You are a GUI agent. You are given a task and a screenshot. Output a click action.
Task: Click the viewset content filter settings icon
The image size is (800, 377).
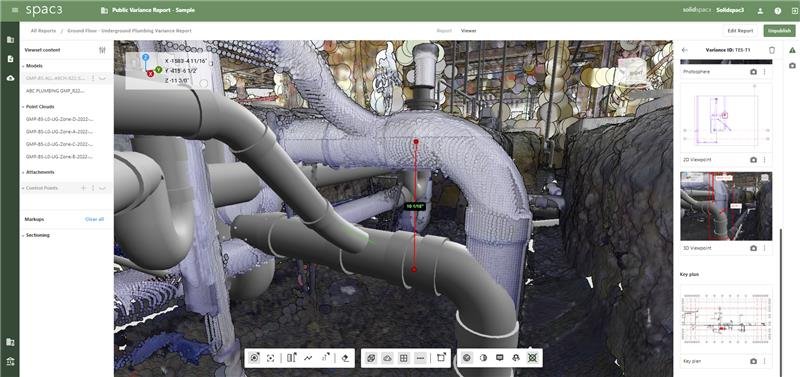pyautogui.click(x=103, y=50)
